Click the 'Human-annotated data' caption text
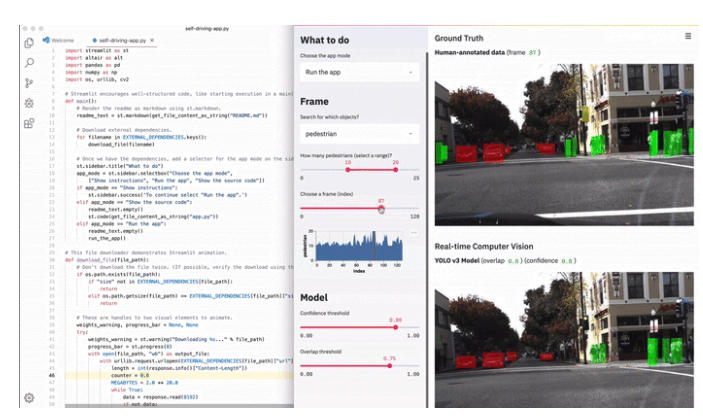Viewport: 703px width, 416px height. coord(469,52)
